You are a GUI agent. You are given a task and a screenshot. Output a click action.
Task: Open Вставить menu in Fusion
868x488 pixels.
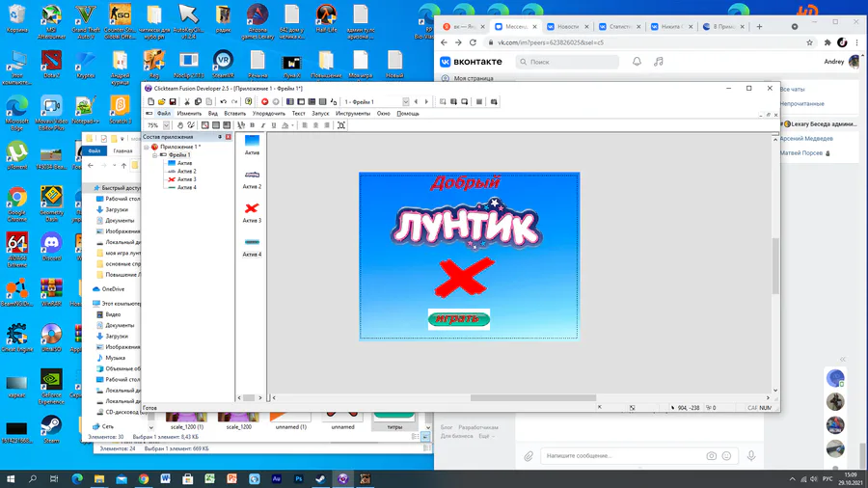[234, 114]
